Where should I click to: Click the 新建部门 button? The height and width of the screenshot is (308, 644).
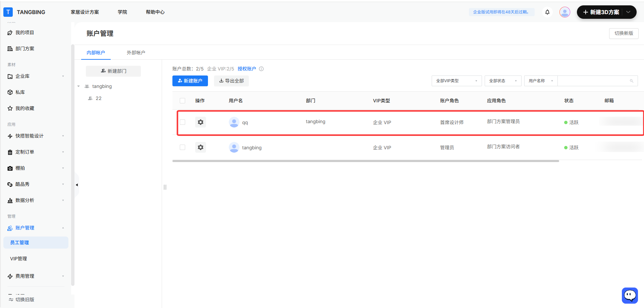pyautogui.click(x=113, y=71)
